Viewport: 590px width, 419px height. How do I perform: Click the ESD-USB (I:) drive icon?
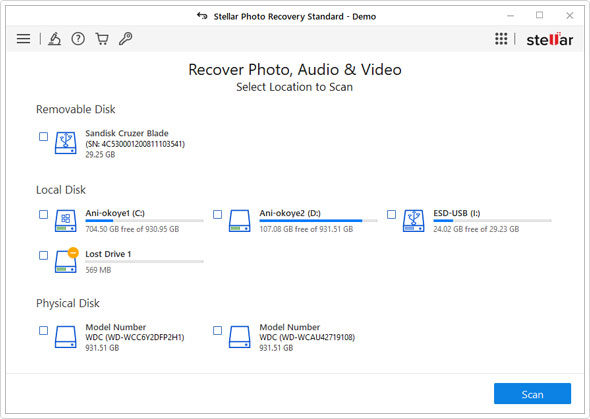[x=414, y=221]
